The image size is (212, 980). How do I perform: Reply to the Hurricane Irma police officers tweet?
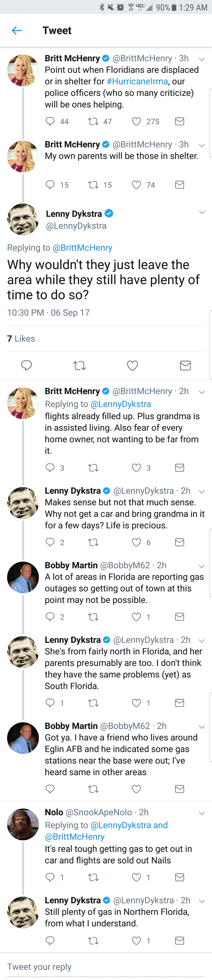[x=50, y=121]
